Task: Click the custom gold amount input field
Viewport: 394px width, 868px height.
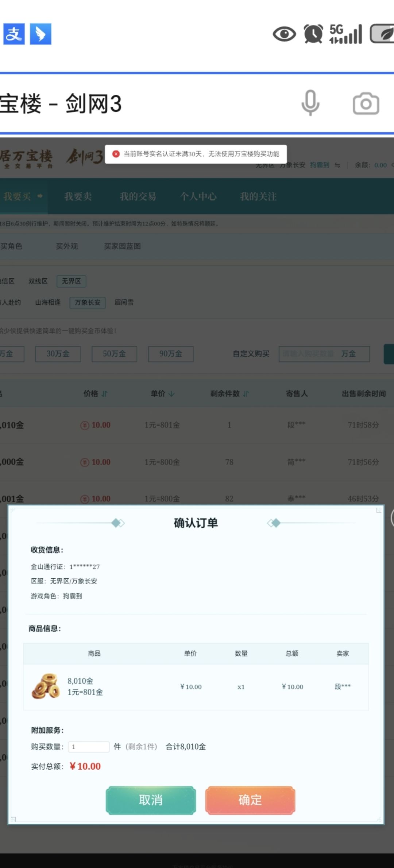Action: (x=324, y=354)
